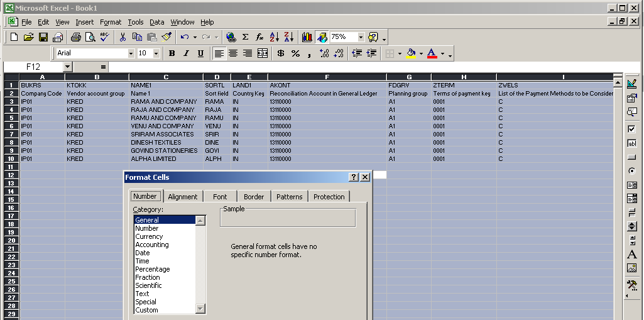Open the Data menu
The image size is (644, 320).
click(156, 22)
